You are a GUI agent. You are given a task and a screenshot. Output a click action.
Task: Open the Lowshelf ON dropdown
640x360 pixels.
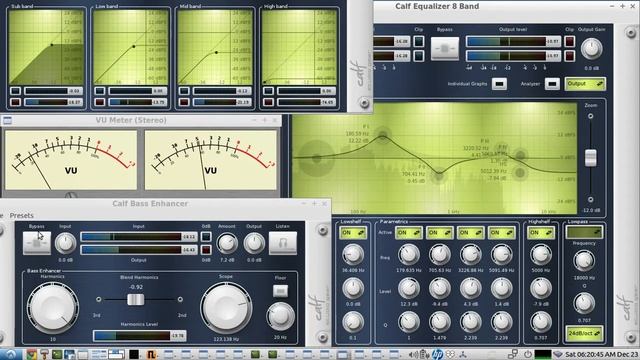pos(353,233)
